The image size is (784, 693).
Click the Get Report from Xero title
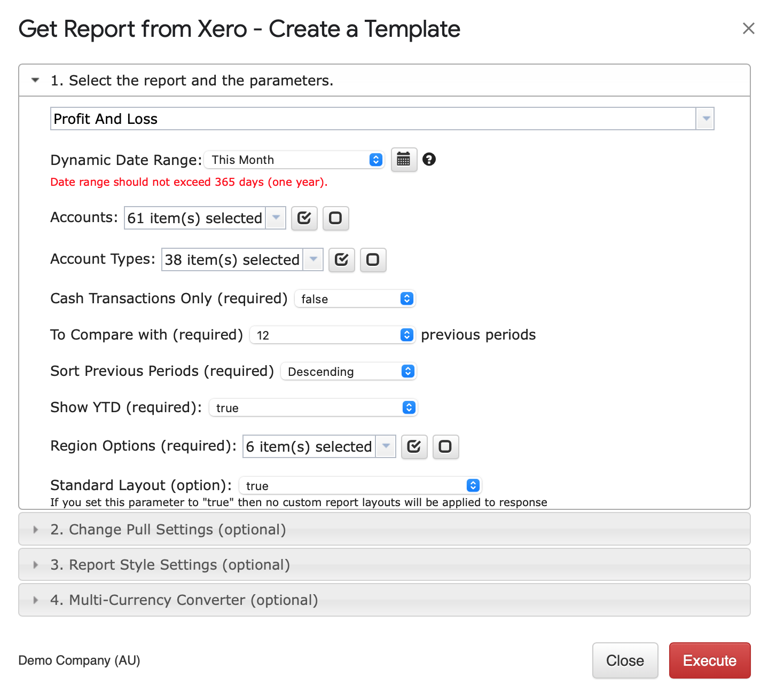[x=239, y=29]
